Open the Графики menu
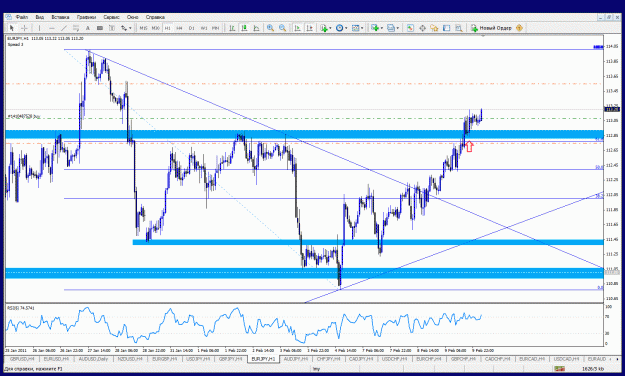625x376 pixels. click(86, 17)
